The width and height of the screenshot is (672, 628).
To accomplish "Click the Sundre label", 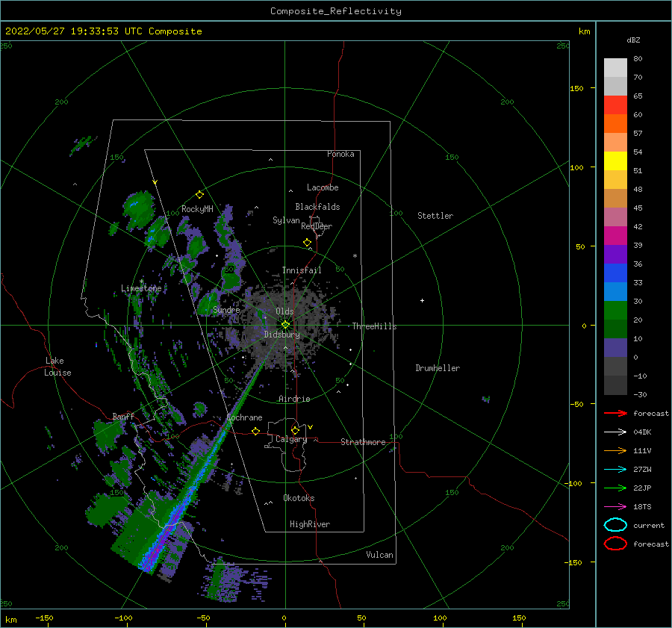I will point(226,310).
